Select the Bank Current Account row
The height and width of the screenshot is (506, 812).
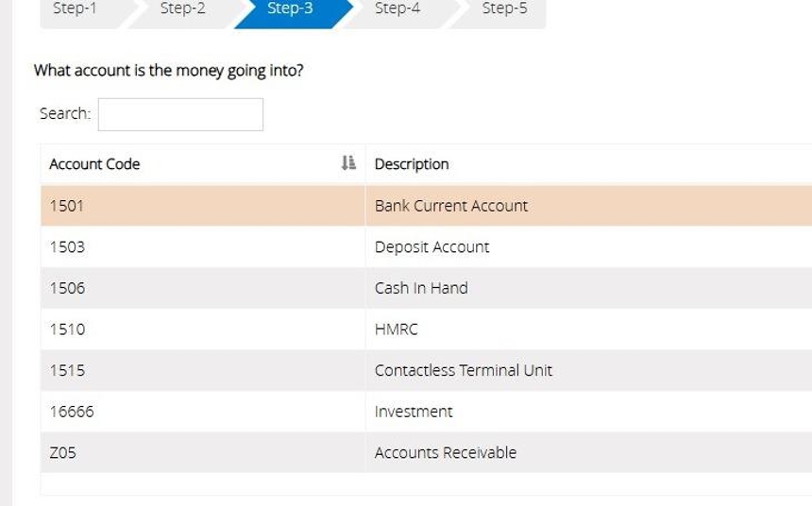pos(450,206)
